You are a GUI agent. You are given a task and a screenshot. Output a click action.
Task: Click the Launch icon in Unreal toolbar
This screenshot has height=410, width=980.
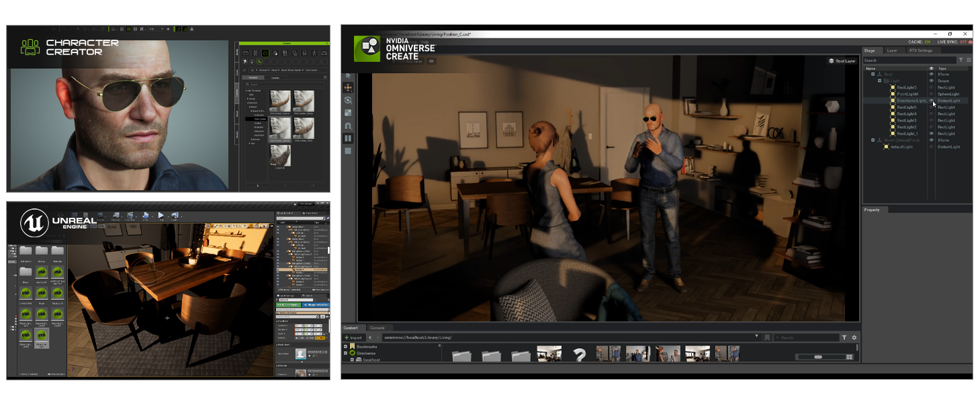click(x=174, y=216)
